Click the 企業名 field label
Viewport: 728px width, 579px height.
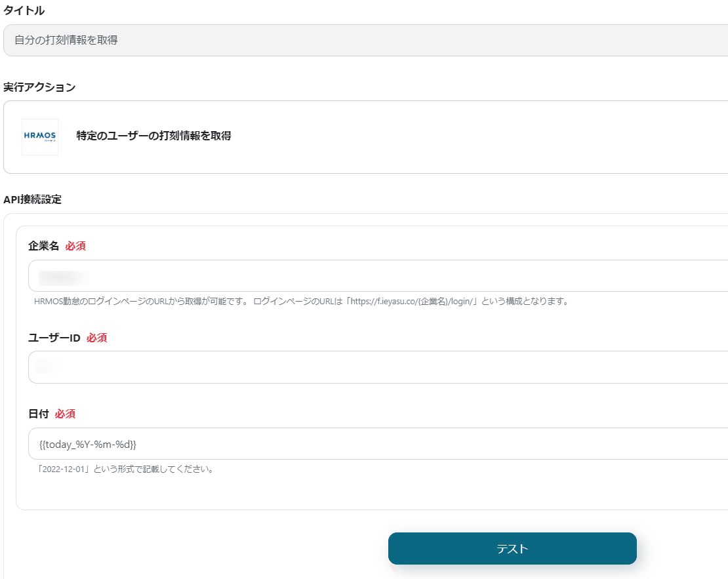point(44,246)
